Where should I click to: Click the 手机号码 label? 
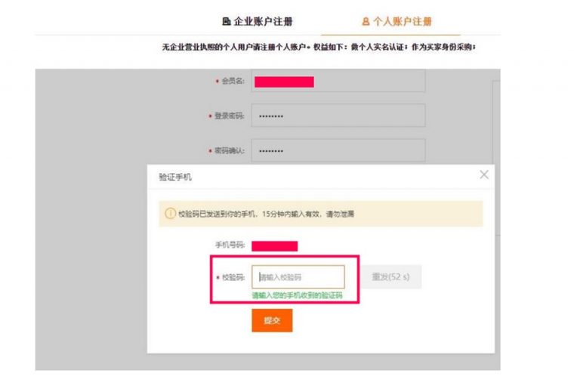pyautogui.click(x=230, y=245)
